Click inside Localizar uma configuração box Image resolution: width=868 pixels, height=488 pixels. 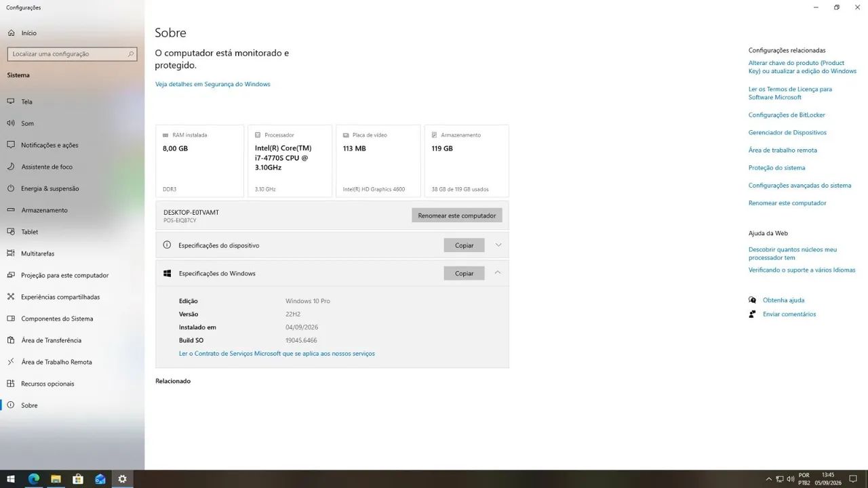[72, 54]
